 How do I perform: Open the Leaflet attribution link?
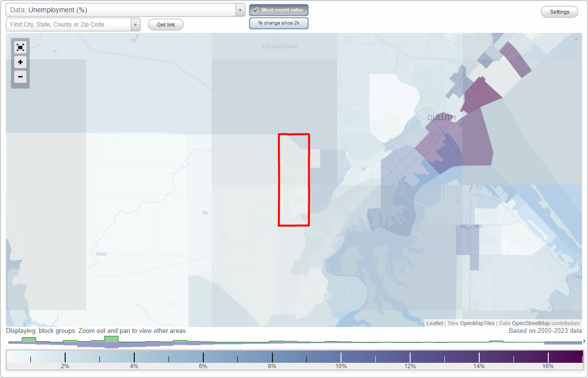click(x=435, y=323)
